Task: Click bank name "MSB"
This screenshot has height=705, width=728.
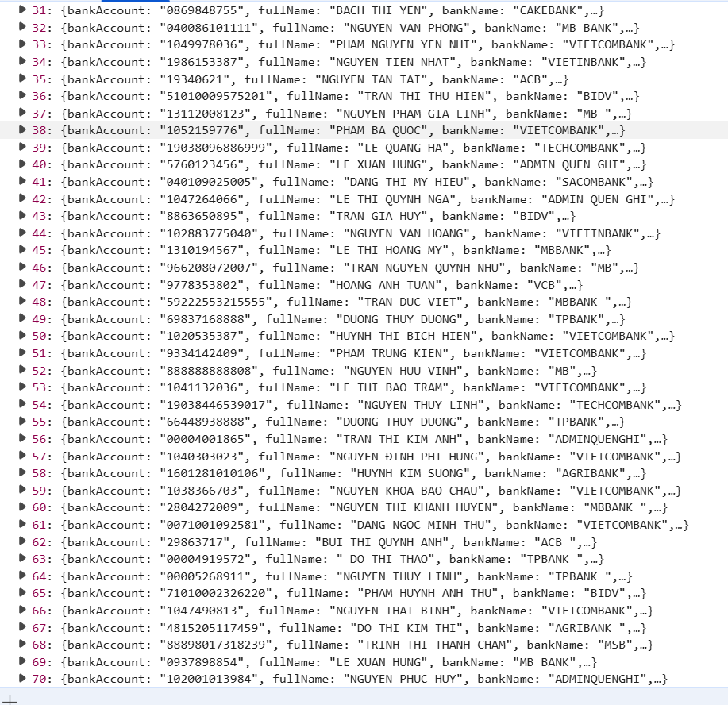Action: pos(614,645)
